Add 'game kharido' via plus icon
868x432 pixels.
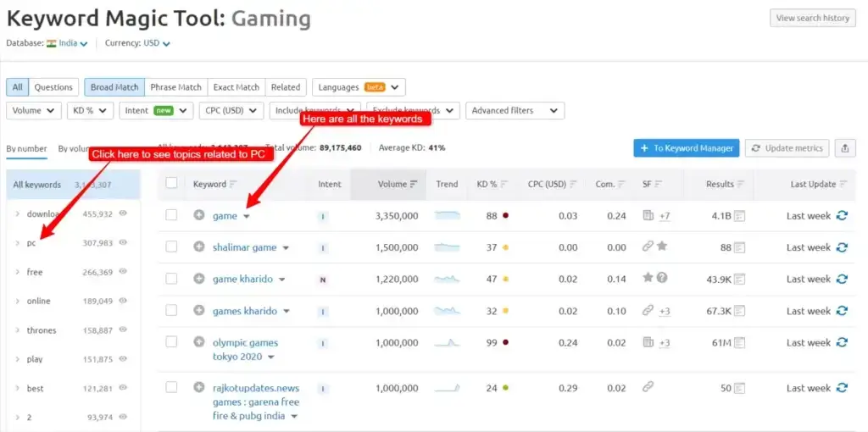[198, 279]
